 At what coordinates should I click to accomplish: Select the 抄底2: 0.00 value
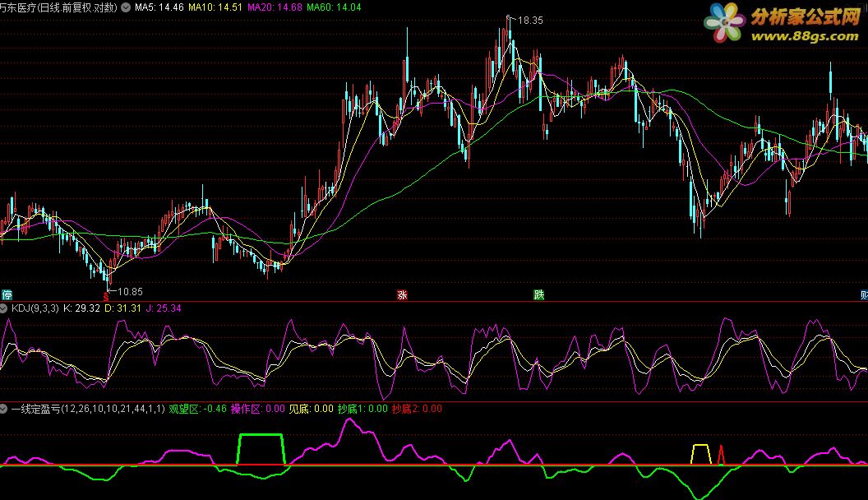point(417,410)
